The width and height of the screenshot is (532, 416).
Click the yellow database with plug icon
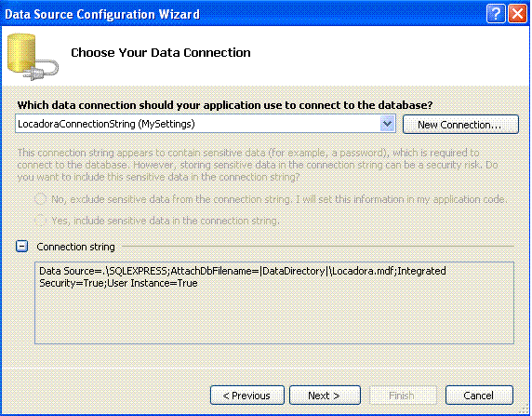click(33, 57)
